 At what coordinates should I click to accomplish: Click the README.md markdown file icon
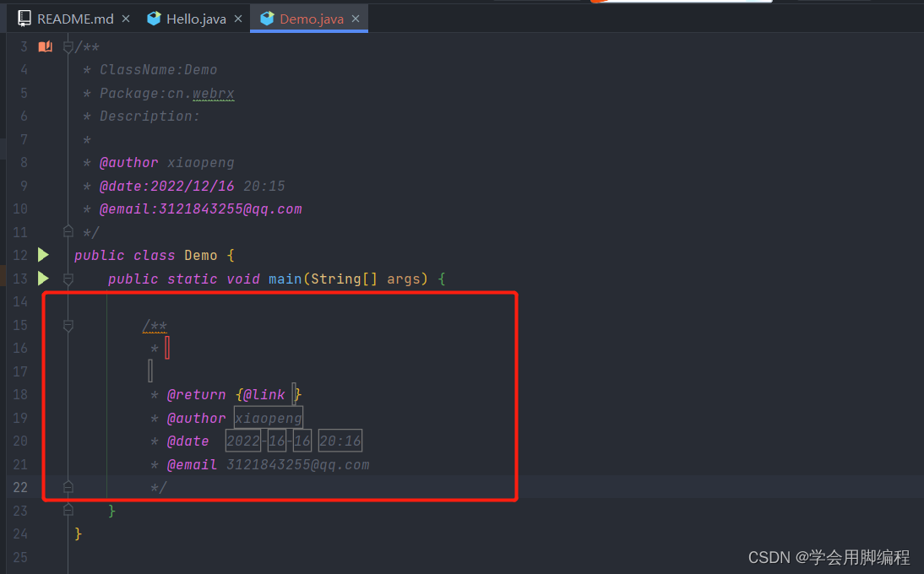click(24, 19)
